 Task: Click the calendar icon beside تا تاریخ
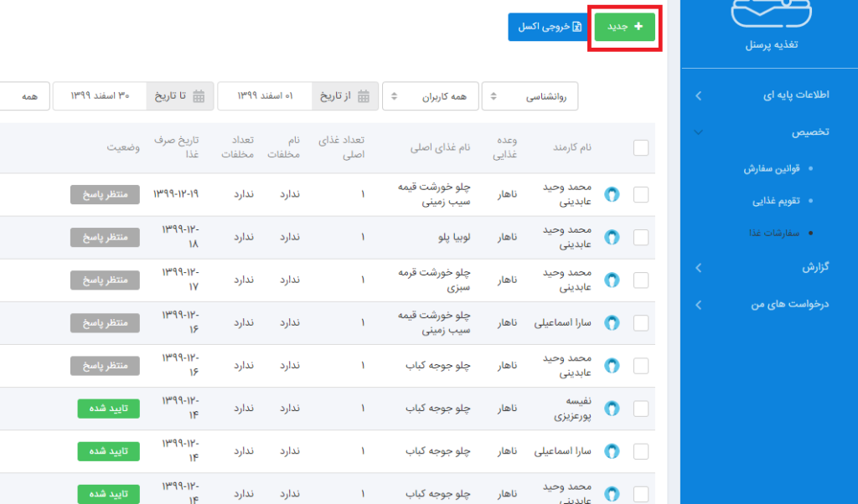point(199,96)
